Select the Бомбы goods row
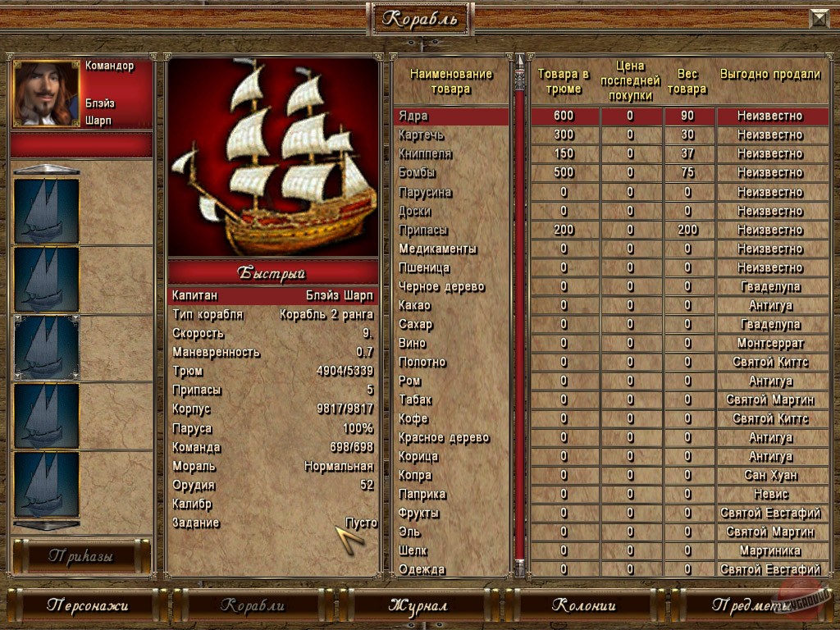Image resolution: width=840 pixels, height=630 pixels. [x=611, y=172]
